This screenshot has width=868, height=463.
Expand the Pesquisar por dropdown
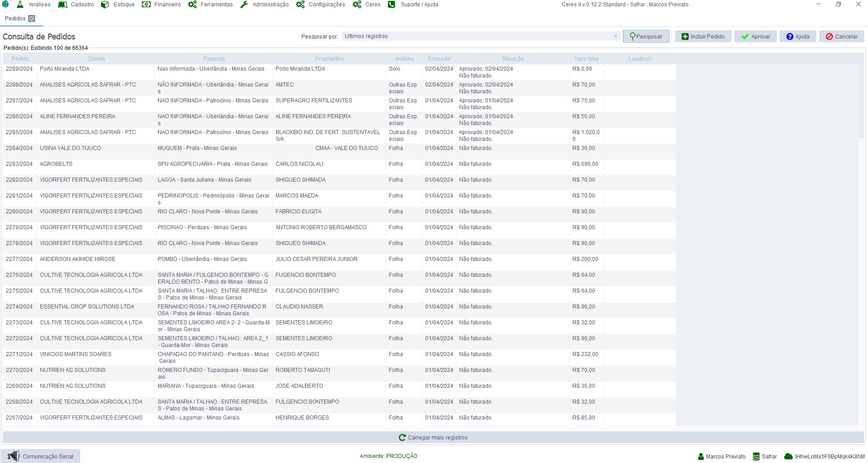coord(615,36)
